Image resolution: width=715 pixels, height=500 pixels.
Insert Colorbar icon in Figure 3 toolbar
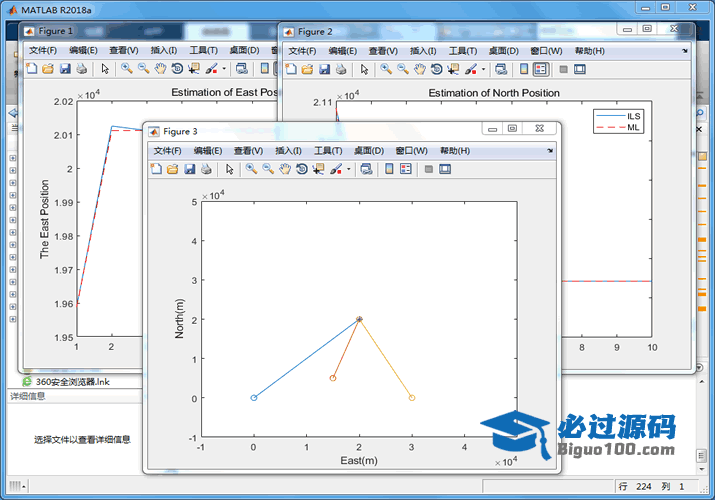pos(389,169)
